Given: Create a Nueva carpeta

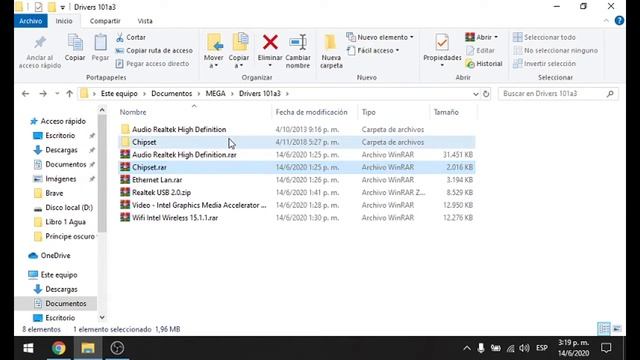Looking at the screenshot, I should tap(331, 51).
